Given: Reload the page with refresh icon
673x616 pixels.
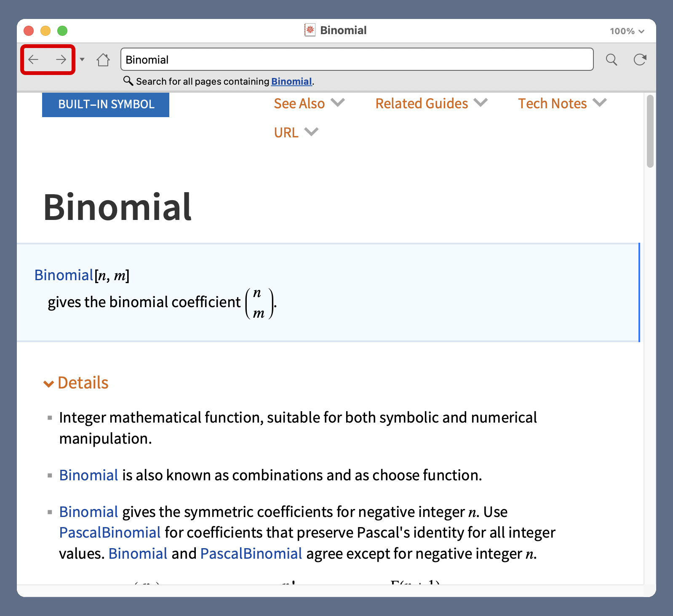Looking at the screenshot, I should pos(640,60).
